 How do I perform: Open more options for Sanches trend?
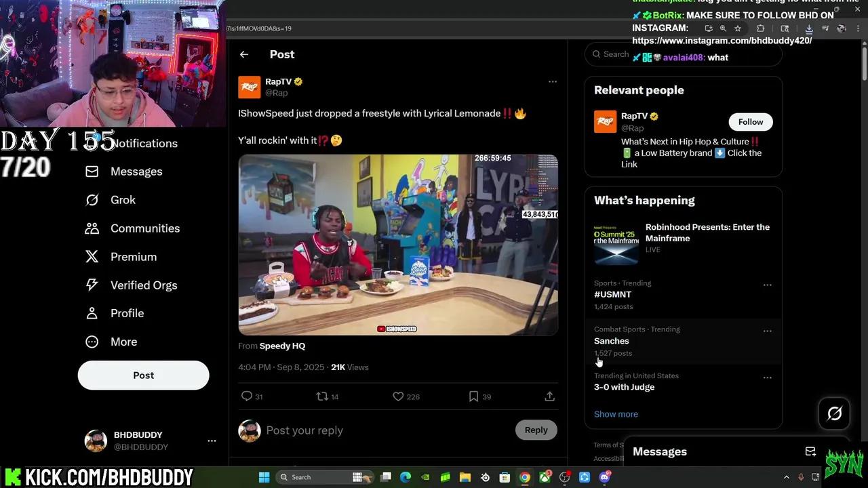pos(768,331)
